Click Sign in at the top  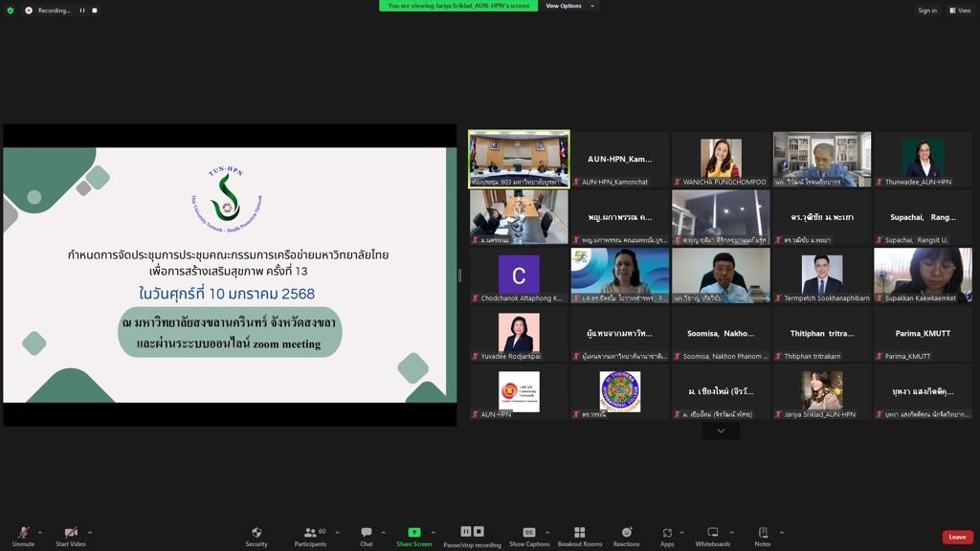(927, 11)
